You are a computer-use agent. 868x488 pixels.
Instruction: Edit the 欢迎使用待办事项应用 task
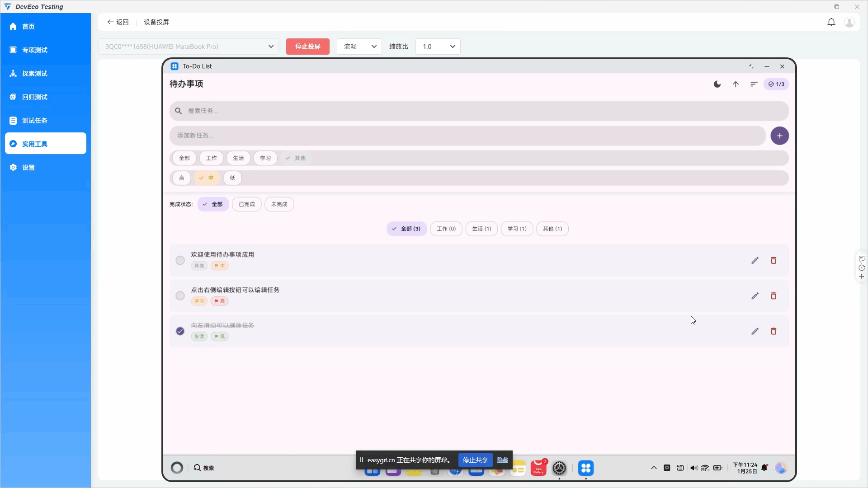pyautogui.click(x=755, y=260)
